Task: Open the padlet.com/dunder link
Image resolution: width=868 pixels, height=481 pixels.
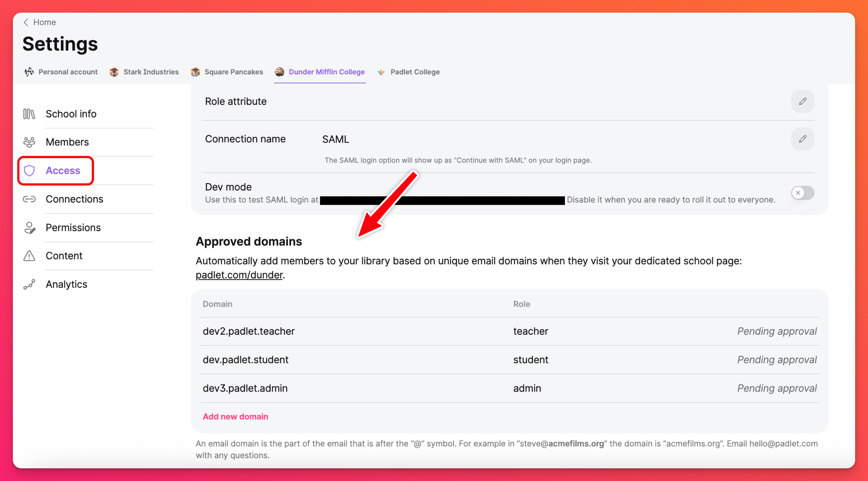Action: click(239, 275)
